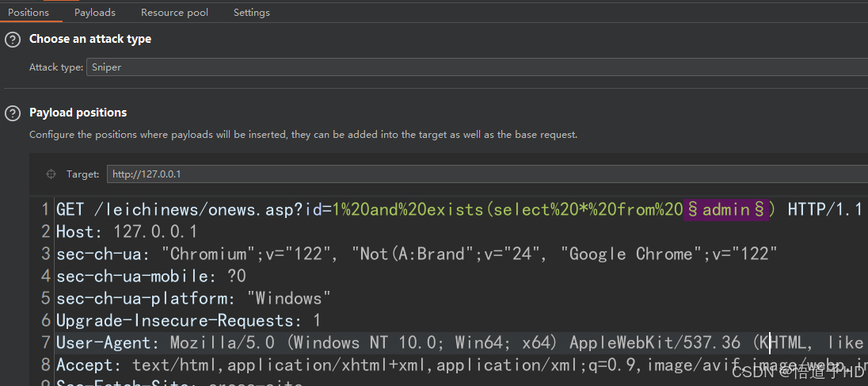This screenshot has height=386, width=868.
Task: Switch to the Positions tab
Action: pyautogui.click(x=29, y=12)
